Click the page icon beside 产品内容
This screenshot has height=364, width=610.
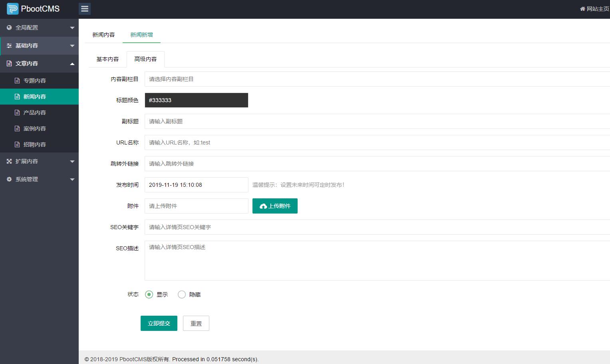17,113
